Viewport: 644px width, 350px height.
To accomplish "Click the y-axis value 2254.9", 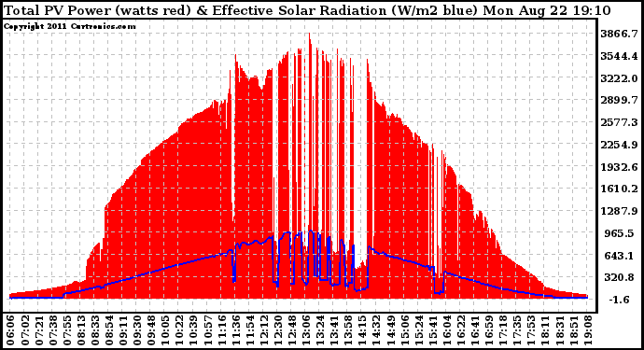I will (x=619, y=145).
